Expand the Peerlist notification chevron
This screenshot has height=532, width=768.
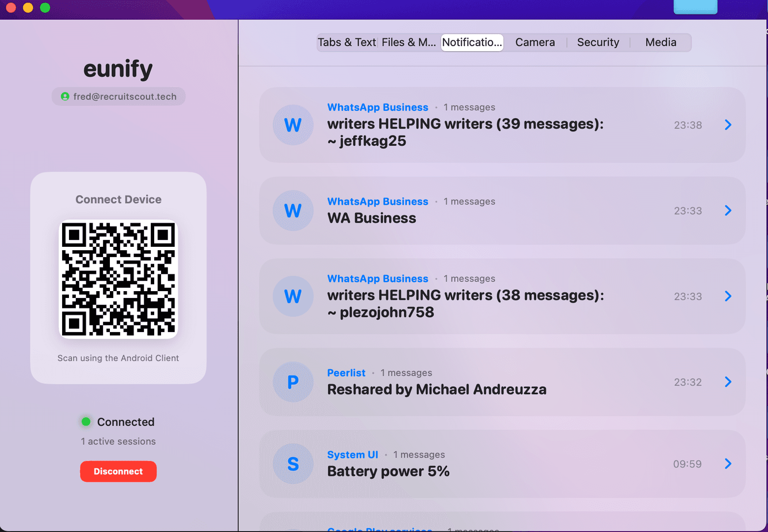[728, 382]
